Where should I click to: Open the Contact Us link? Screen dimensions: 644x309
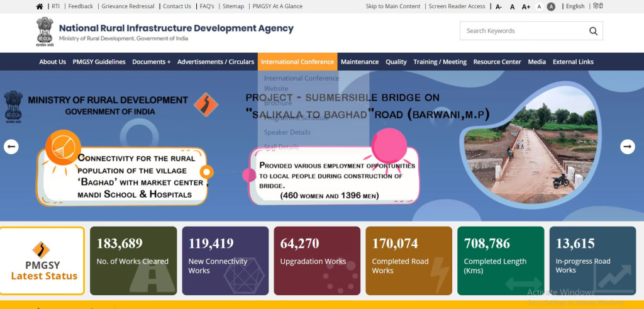(177, 6)
